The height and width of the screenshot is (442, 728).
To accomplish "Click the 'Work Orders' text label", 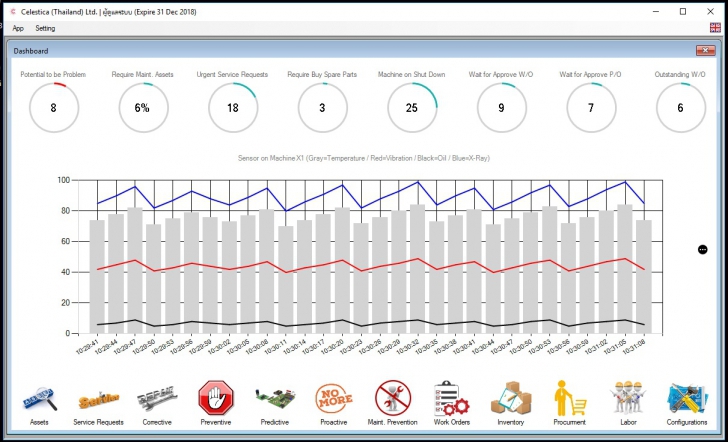I will (452, 422).
